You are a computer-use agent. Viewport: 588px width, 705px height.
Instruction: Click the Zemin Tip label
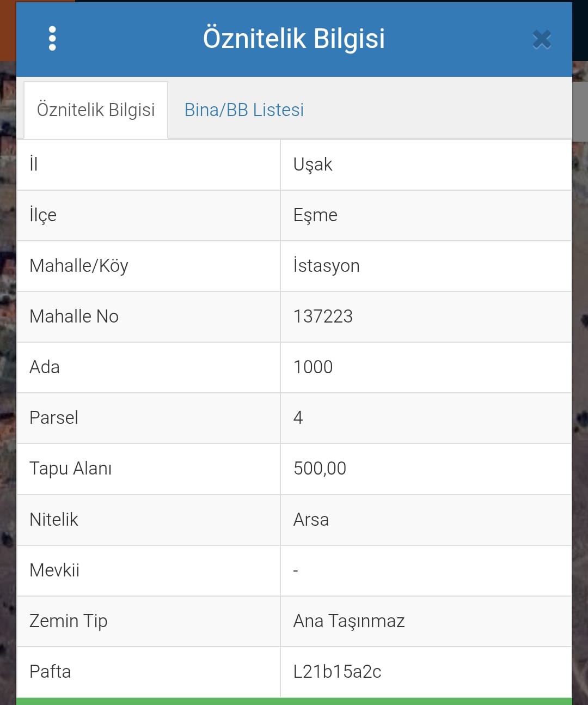click(69, 621)
